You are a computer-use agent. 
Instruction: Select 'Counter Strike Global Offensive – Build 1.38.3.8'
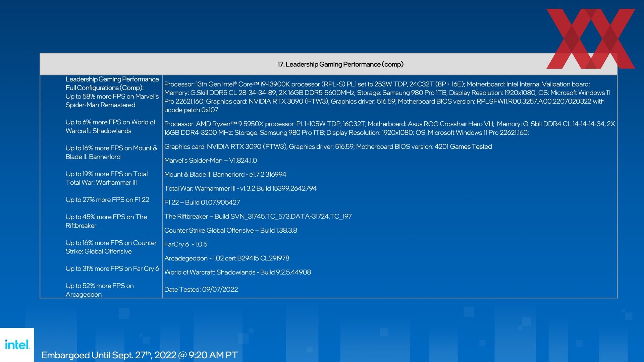pos(231,230)
